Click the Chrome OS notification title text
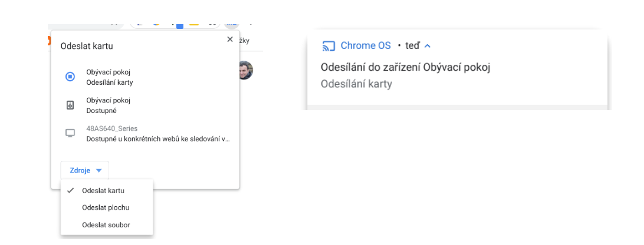The image size is (644, 245). (x=366, y=45)
